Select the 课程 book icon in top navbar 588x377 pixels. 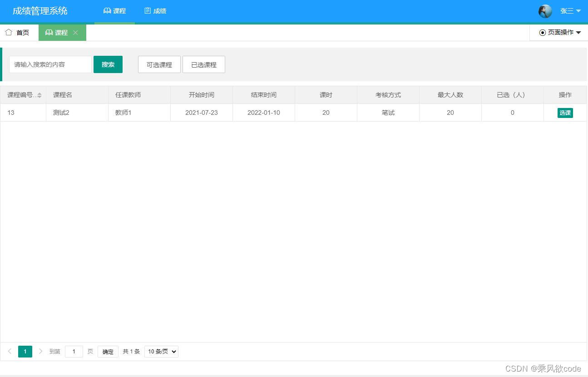[106, 10]
